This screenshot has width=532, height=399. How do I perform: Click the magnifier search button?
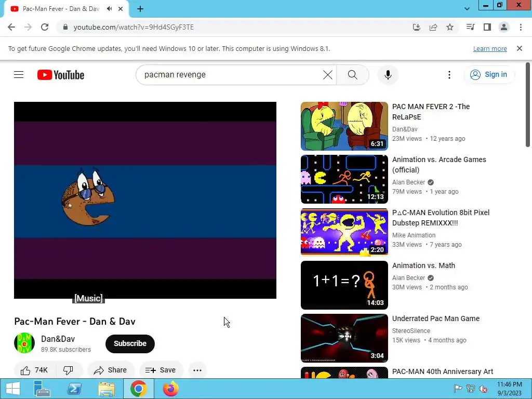pyautogui.click(x=353, y=75)
